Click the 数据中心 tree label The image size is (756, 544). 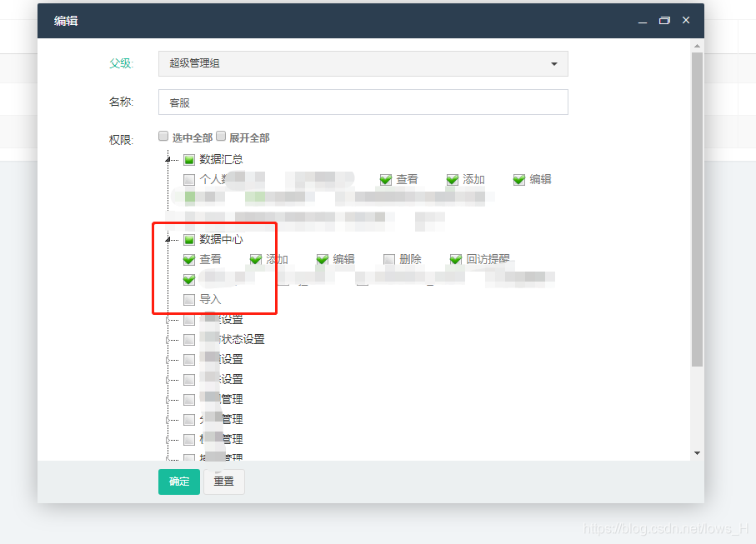[222, 239]
